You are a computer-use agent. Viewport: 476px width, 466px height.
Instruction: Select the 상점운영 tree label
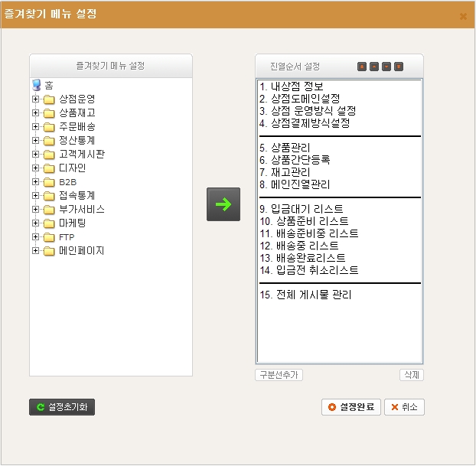click(77, 99)
